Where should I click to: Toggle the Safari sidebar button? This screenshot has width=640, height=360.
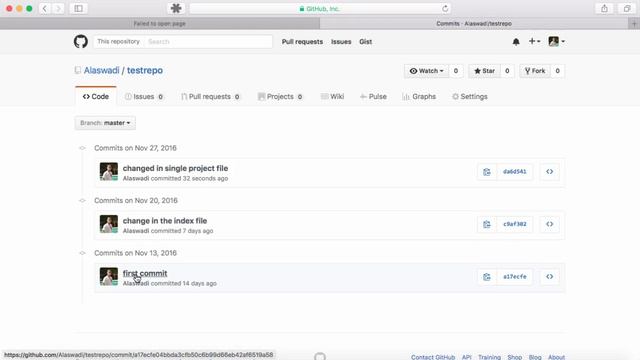pos(78,8)
